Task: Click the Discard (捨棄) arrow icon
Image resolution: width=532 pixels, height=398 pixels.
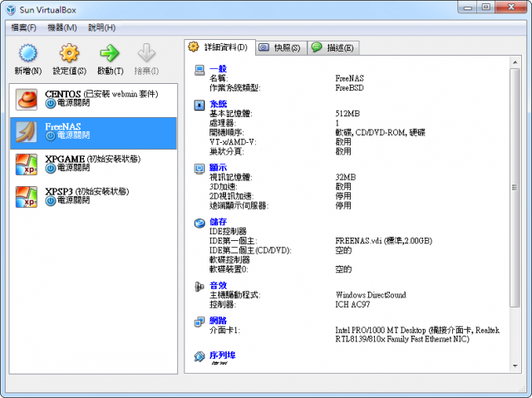Action: tap(146, 53)
